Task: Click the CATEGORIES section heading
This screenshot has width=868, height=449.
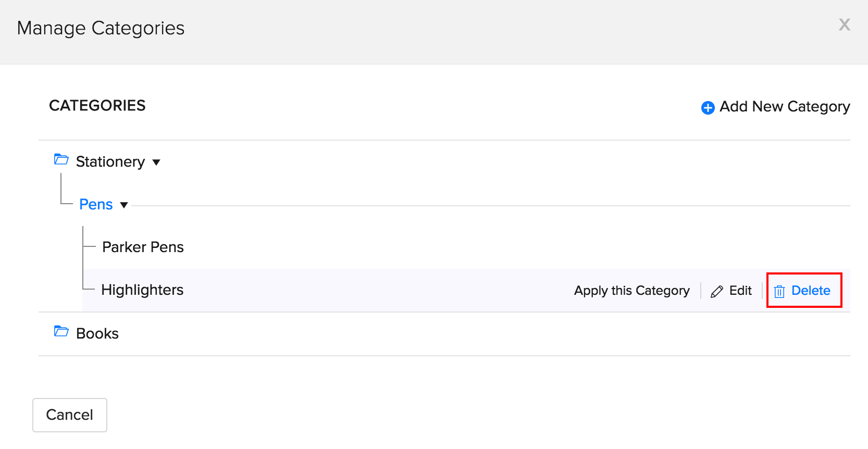Action: (97, 106)
